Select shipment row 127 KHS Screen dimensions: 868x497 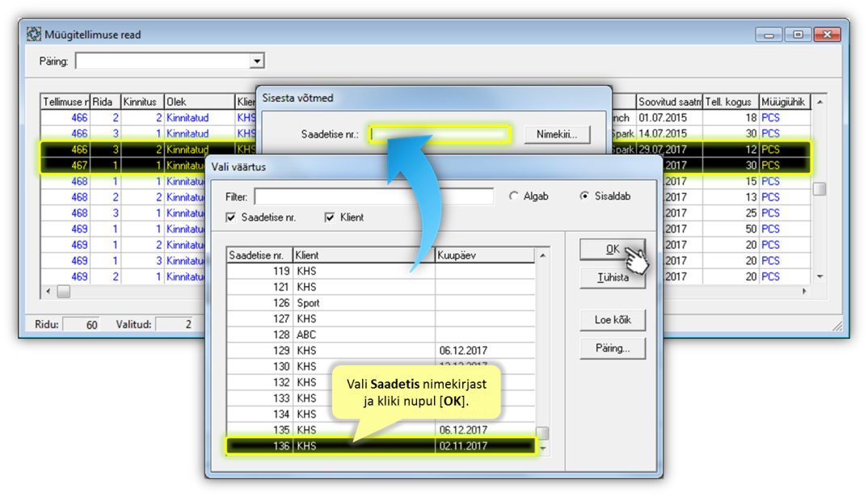(381, 318)
